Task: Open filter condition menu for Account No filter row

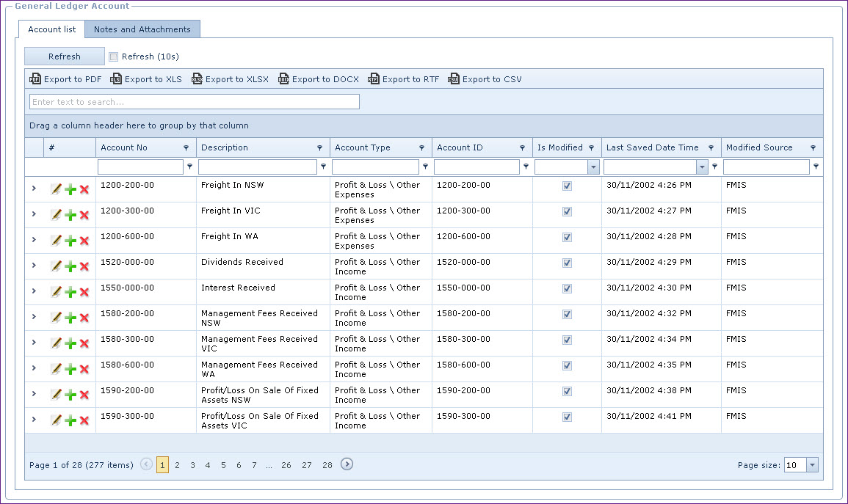Action: (x=190, y=167)
